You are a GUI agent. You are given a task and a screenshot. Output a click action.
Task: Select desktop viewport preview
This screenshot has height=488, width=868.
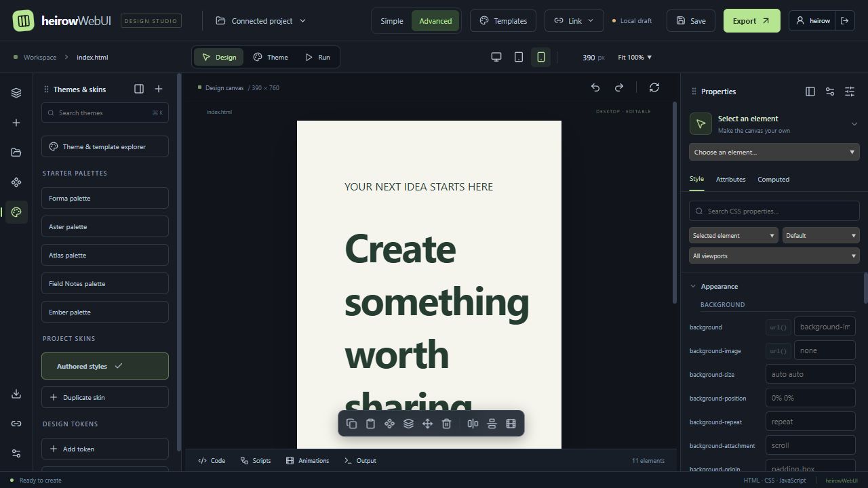click(x=496, y=57)
